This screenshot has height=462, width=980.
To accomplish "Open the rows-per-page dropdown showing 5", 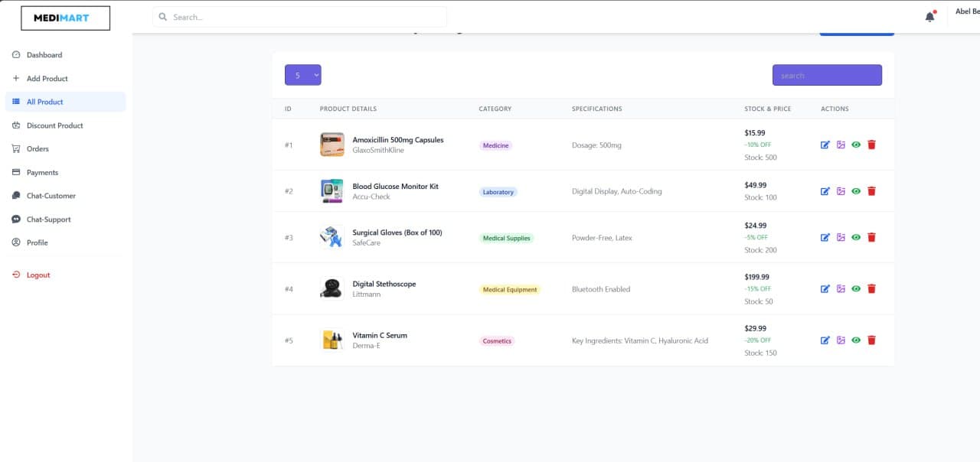I will pos(302,74).
